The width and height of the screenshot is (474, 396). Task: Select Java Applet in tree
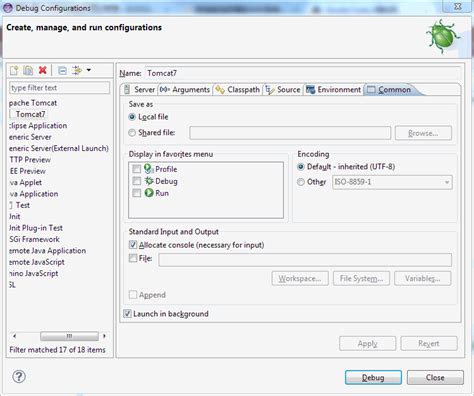coord(26,182)
